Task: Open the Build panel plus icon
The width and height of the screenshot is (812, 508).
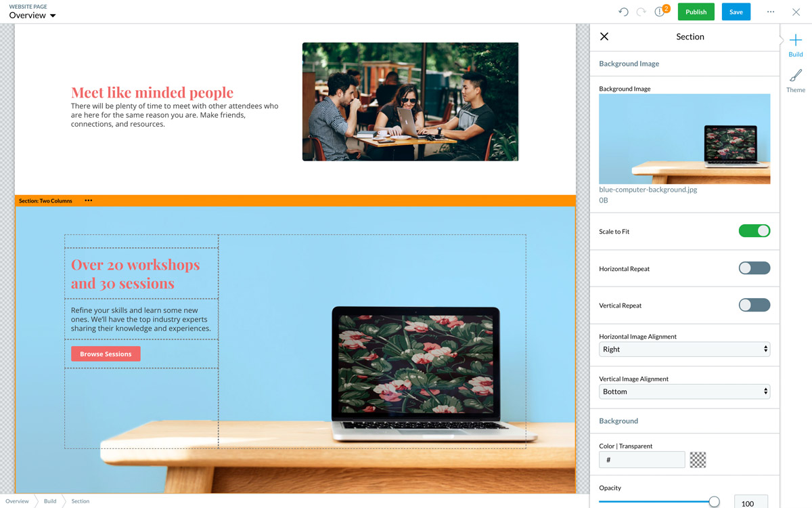Action: point(796,41)
